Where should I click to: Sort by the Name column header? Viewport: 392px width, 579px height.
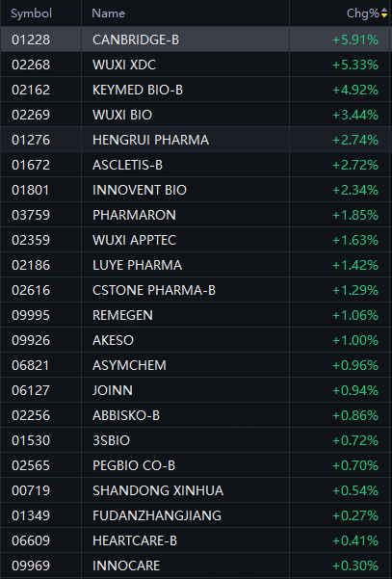point(108,13)
